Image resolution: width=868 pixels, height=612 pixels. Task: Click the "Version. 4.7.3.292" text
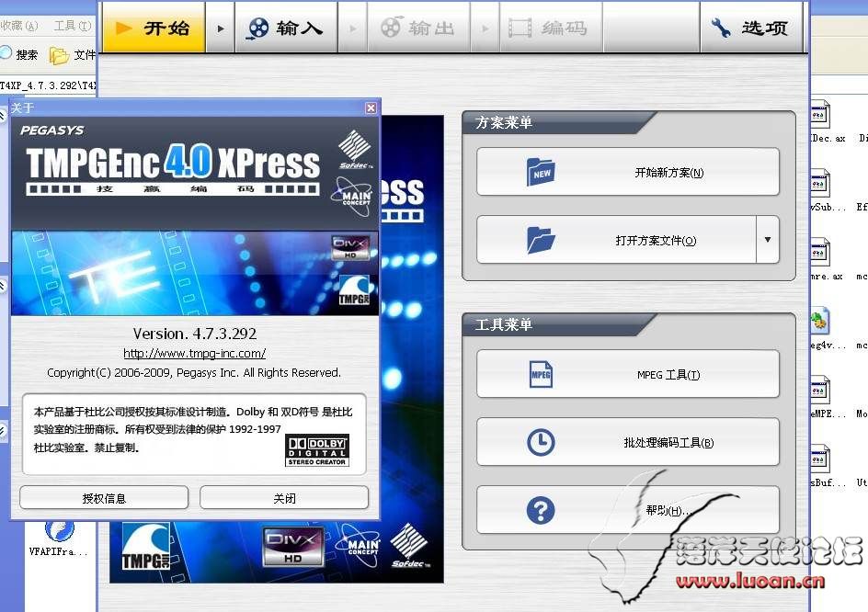[194, 334]
